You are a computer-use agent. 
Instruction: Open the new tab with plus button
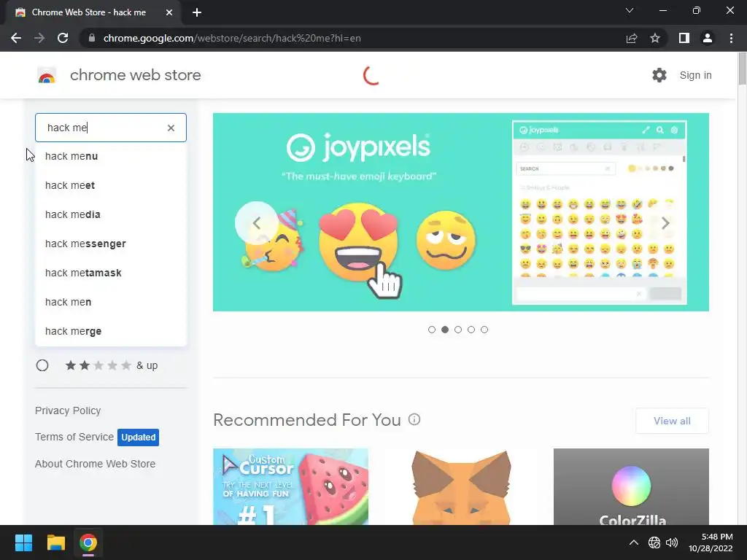tap(197, 13)
